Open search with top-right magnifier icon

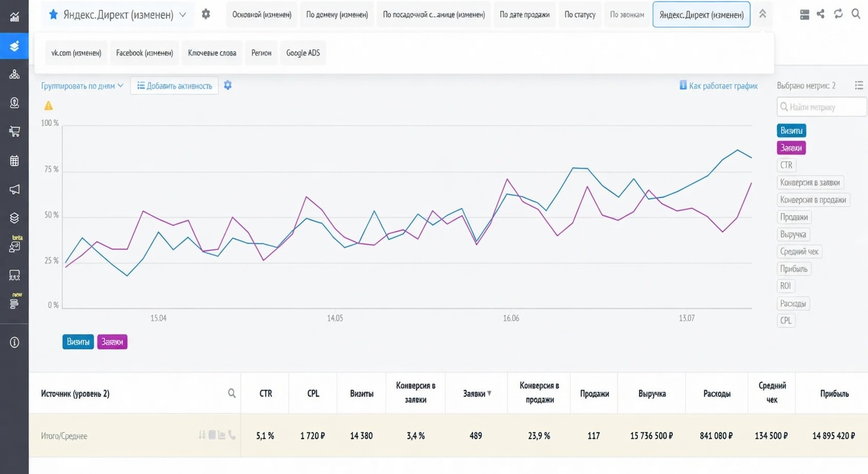click(856, 14)
